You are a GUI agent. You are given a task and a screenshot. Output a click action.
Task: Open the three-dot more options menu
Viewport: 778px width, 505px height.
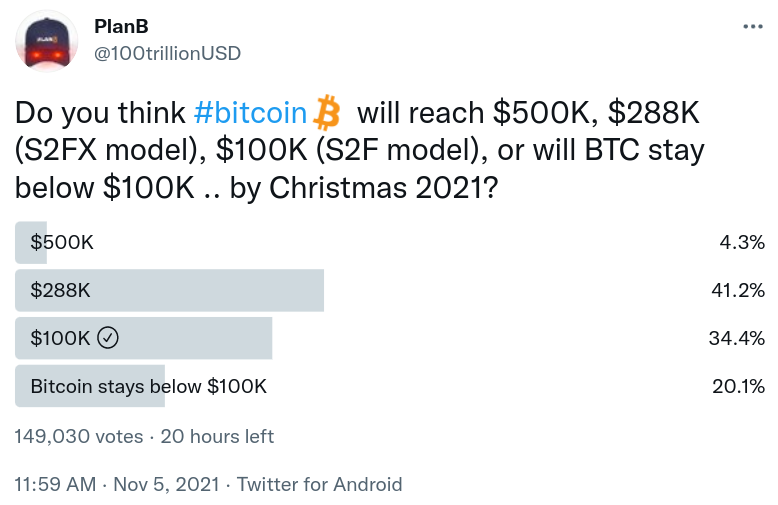pos(752,27)
